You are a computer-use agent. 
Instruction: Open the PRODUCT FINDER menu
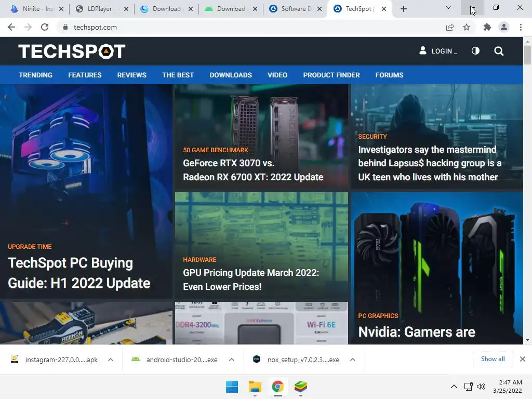coord(331,75)
